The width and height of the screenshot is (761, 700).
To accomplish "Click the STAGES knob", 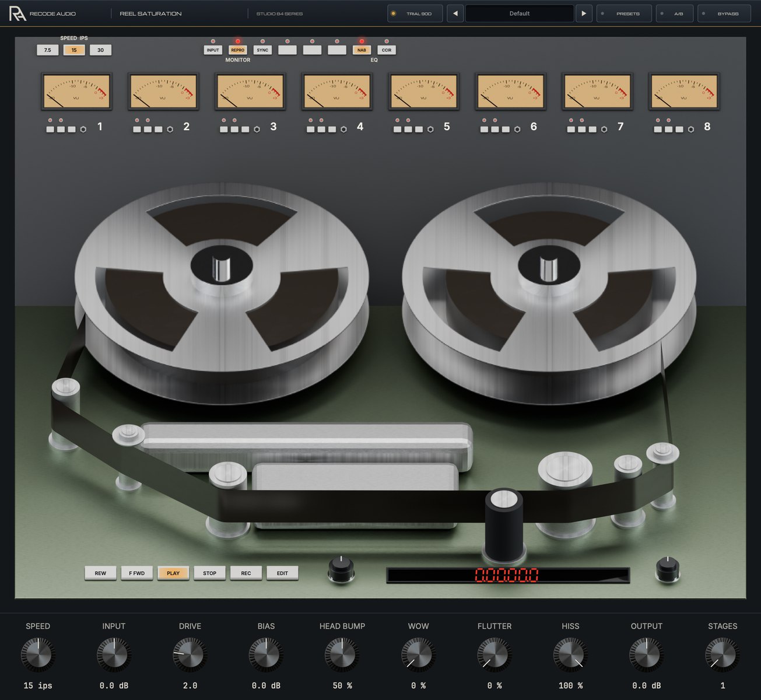I will (x=723, y=654).
